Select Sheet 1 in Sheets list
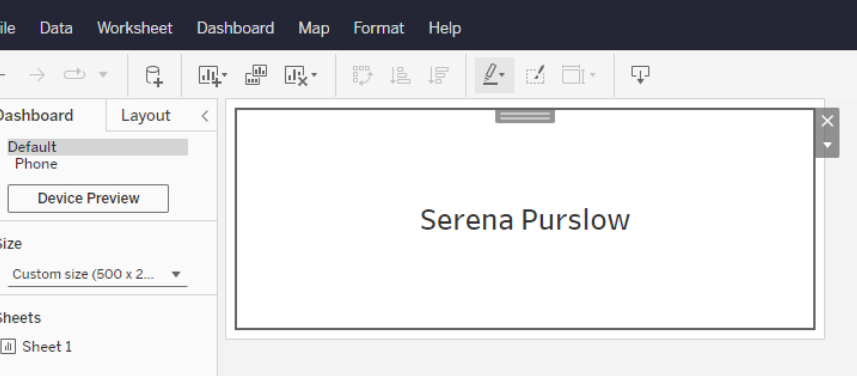The height and width of the screenshot is (376, 857). [x=47, y=346]
